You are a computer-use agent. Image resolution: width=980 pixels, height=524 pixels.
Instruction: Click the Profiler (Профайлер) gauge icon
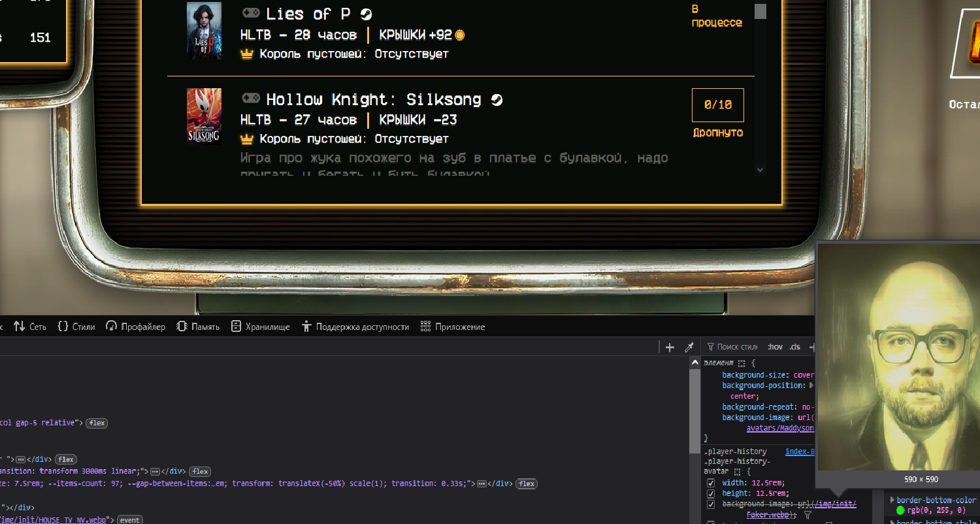tap(111, 326)
